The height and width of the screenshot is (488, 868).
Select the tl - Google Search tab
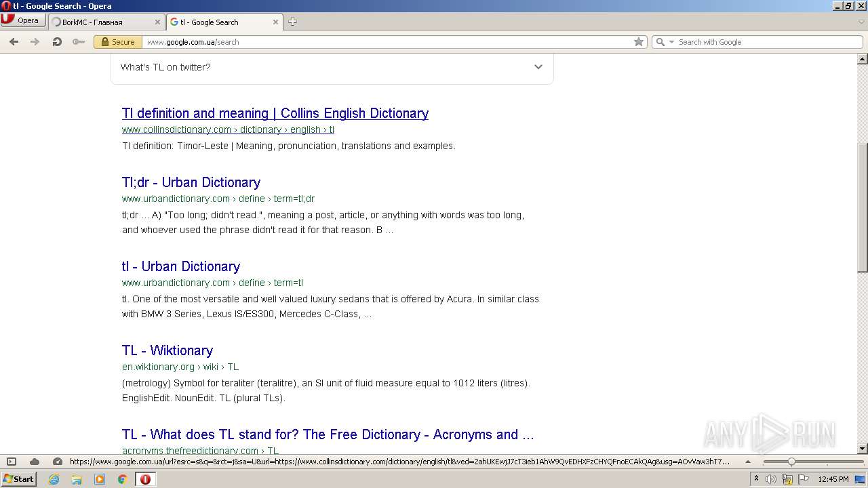coord(224,22)
